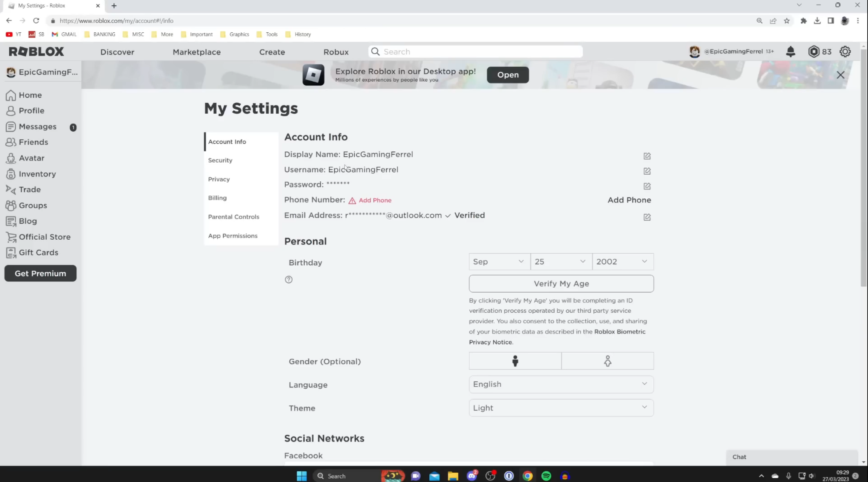Open the Robux balance icon
This screenshot has width=868, height=482.
coord(813,52)
